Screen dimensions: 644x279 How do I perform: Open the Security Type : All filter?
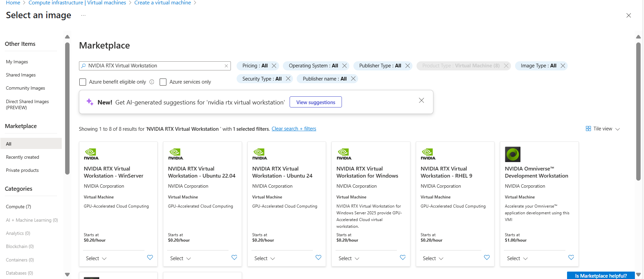tap(262, 79)
